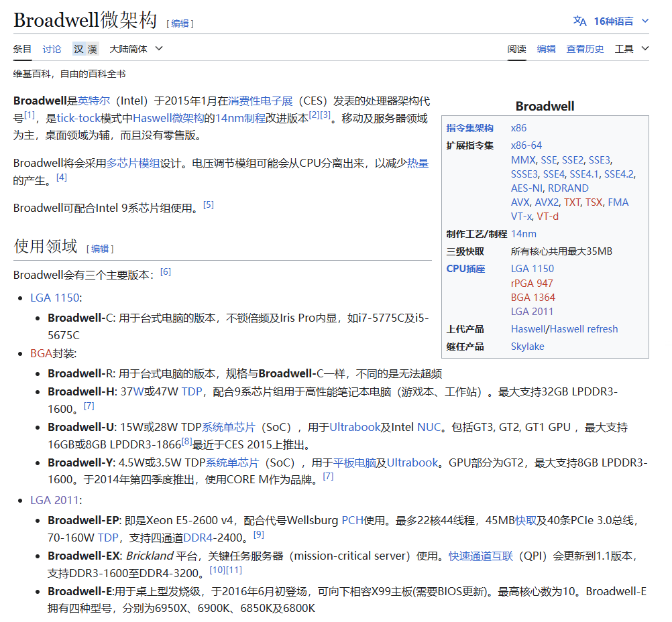This screenshot has width=672, height=622.
Task: Open the MMX infobox link
Action: (x=523, y=160)
